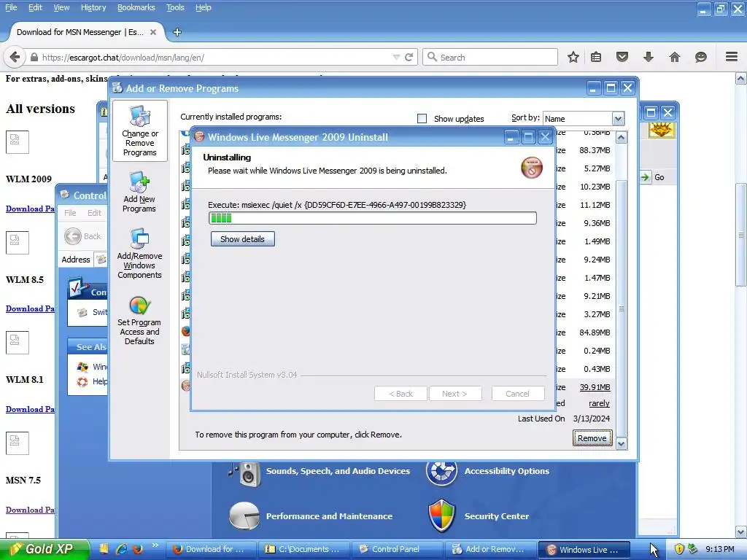The image size is (747, 560).
Task: Go back in Firefox browser
Action: pos(15,57)
